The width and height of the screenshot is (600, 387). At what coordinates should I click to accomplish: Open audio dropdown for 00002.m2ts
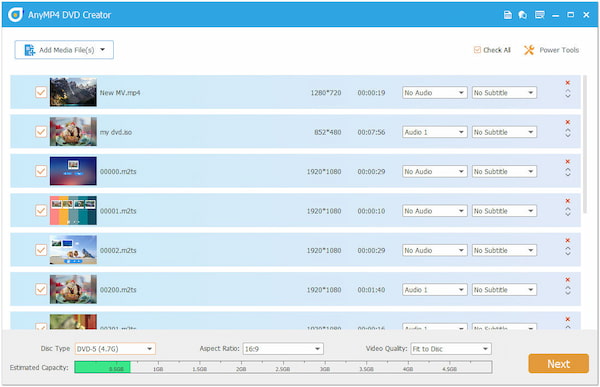pos(435,250)
